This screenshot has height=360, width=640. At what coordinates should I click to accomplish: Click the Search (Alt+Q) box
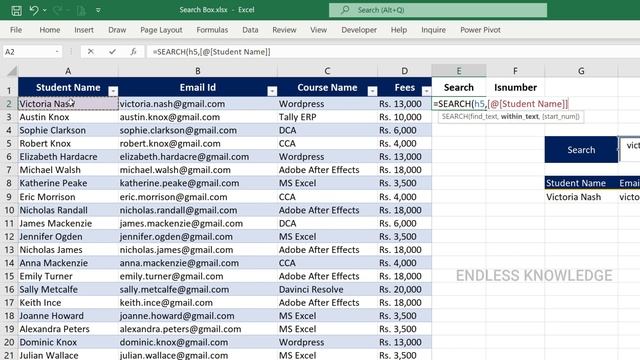[x=438, y=10]
